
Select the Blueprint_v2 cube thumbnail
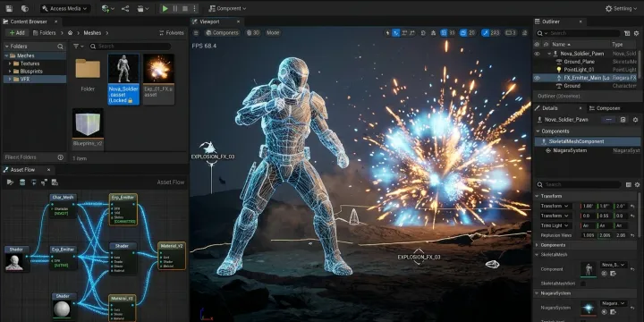click(88, 124)
